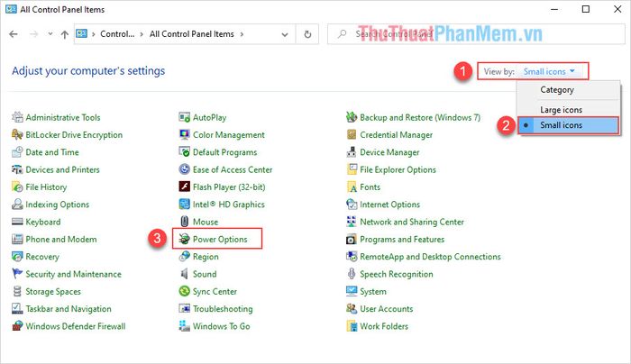This screenshot has height=364, width=631.
Task: Click the Administrative Tools icon
Action: pyautogui.click(x=17, y=117)
